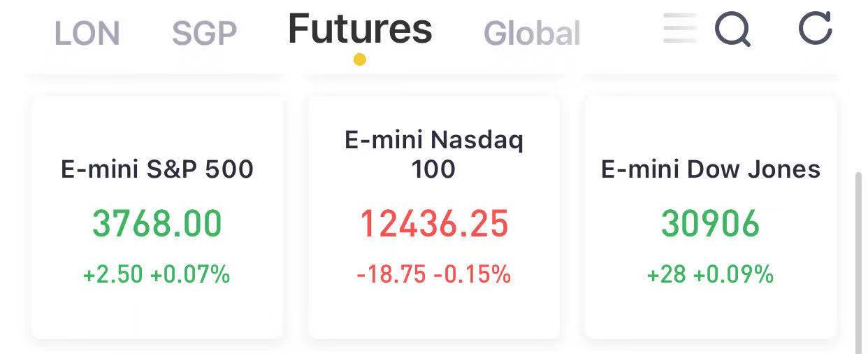
Task: Open the E-mini Nasdaq 100 title
Action: tap(434, 155)
